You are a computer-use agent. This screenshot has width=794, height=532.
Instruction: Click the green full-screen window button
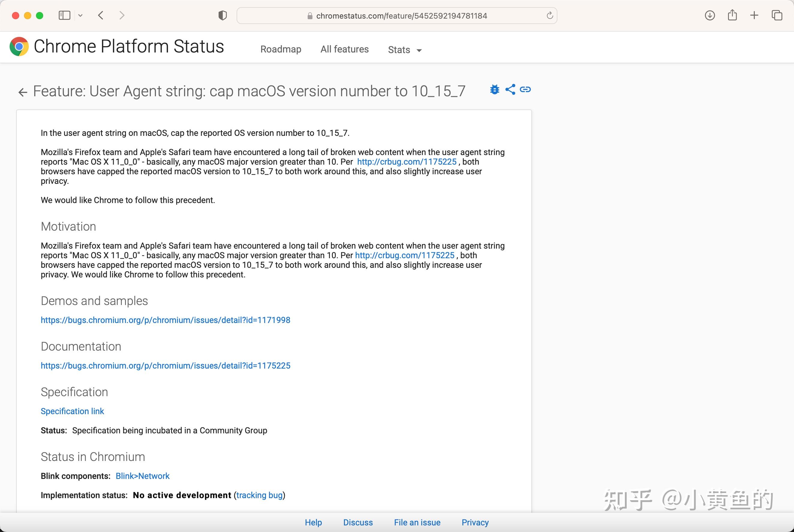pyautogui.click(x=40, y=16)
